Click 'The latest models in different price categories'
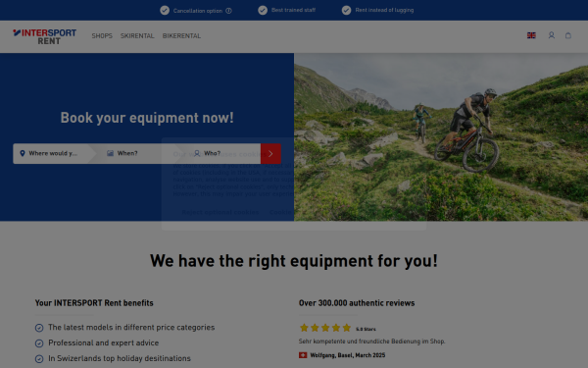588x368 pixels. tap(131, 328)
